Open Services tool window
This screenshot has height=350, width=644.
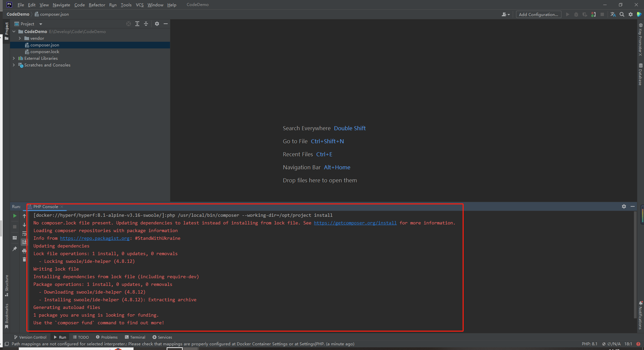point(162,337)
